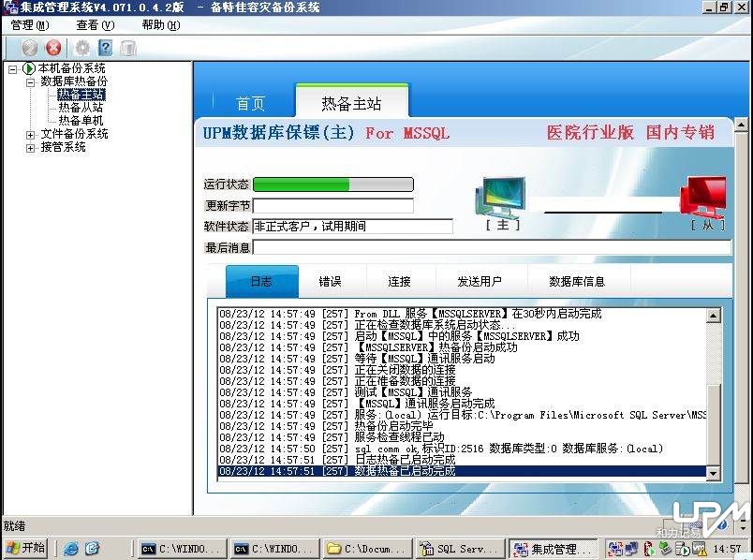Click the 运行状态 green progress bar

coord(332,184)
